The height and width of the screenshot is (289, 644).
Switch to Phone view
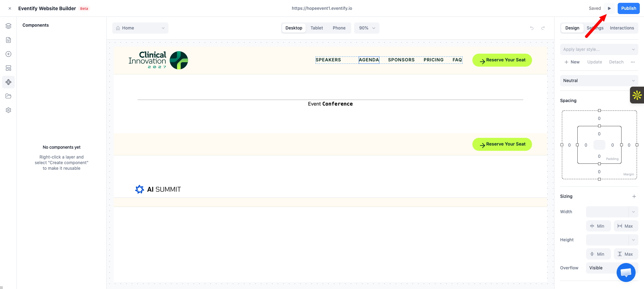(x=339, y=28)
